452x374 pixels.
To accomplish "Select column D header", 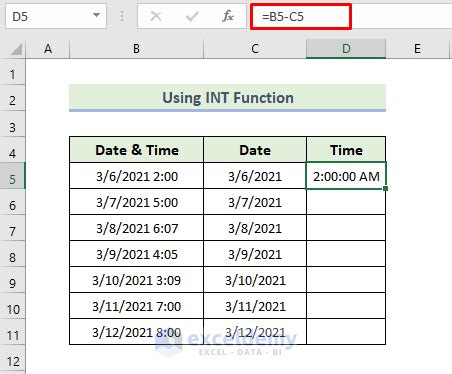I will (346, 49).
